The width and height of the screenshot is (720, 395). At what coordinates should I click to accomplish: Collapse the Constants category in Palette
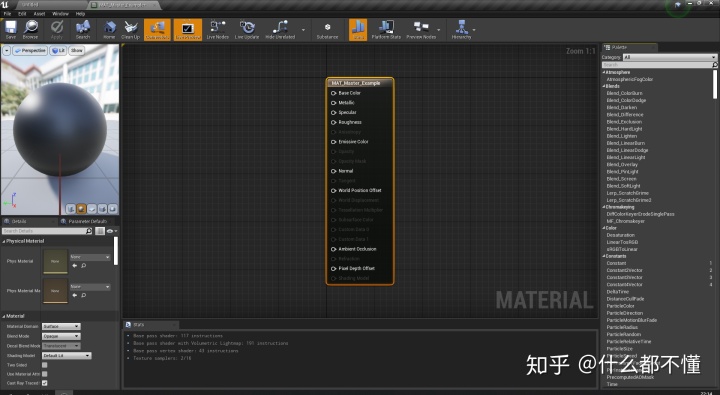tap(604, 256)
